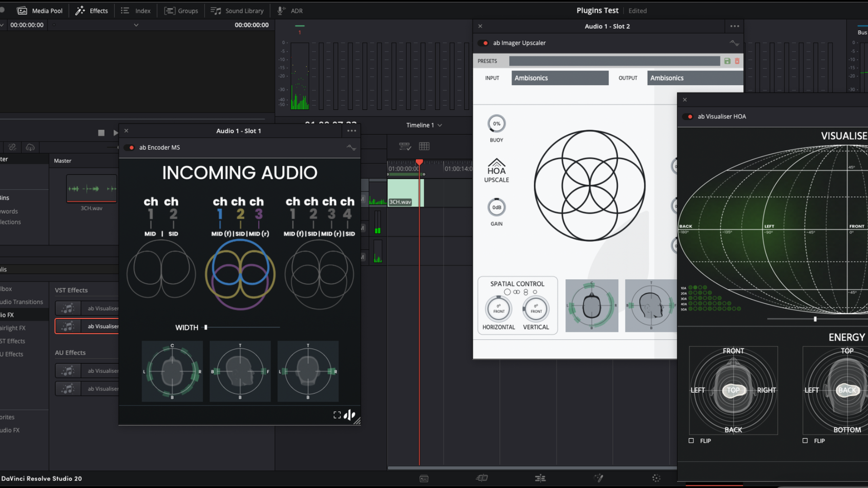Screen dimensions: 868x488
Task: Open the viewer clip name dropdown chevron
Action: (x=136, y=25)
